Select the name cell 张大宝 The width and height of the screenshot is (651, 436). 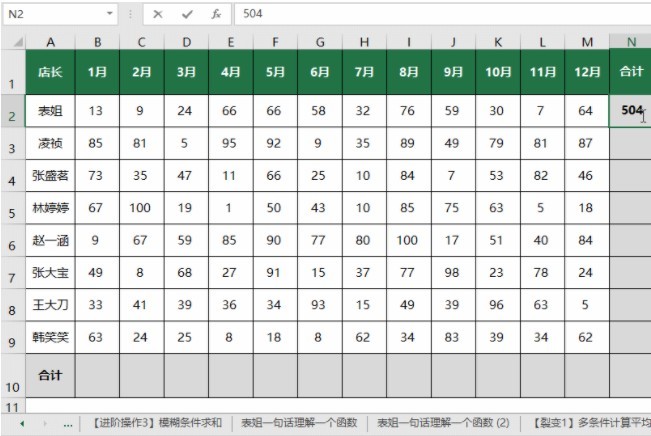[51, 273]
